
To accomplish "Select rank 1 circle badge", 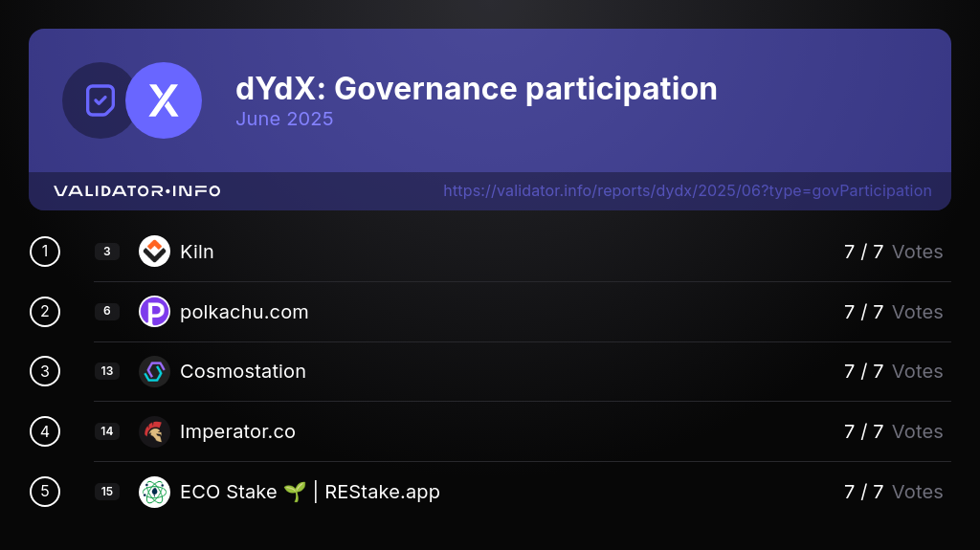I will coord(45,252).
